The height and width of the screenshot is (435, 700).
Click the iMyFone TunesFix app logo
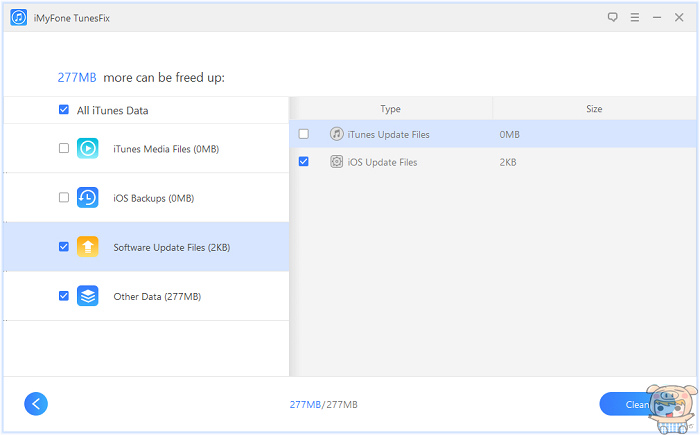point(18,17)
